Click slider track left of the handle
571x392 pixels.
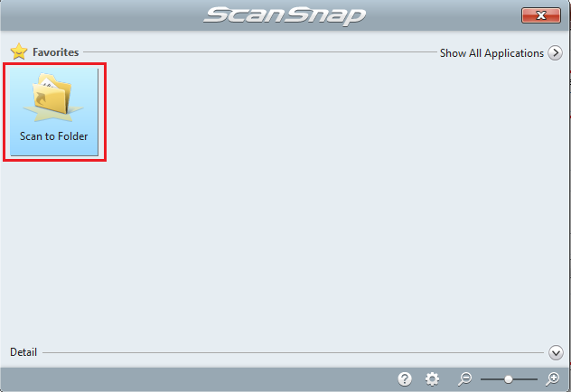[492, 379]
